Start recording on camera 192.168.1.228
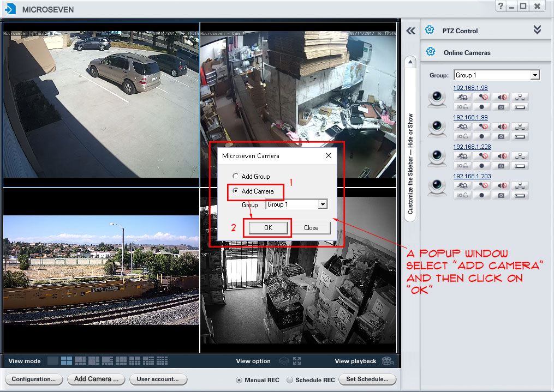 pos(481,166)
